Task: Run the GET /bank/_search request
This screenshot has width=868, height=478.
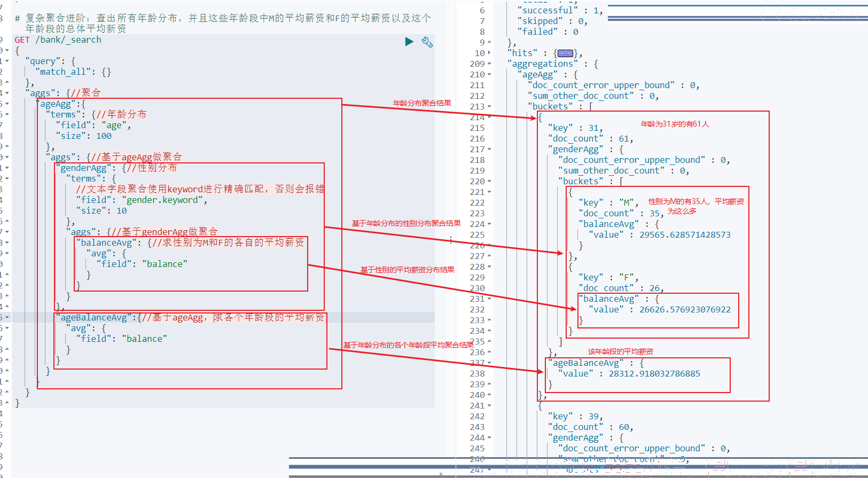Action: (x=409, y=42)
